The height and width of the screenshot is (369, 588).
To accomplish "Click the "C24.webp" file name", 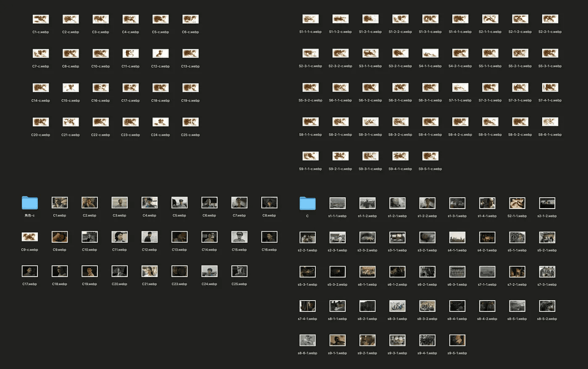I will click(x=209, y=284).
